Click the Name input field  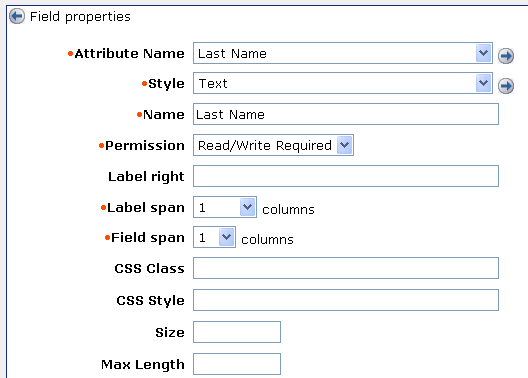[346, 114]
